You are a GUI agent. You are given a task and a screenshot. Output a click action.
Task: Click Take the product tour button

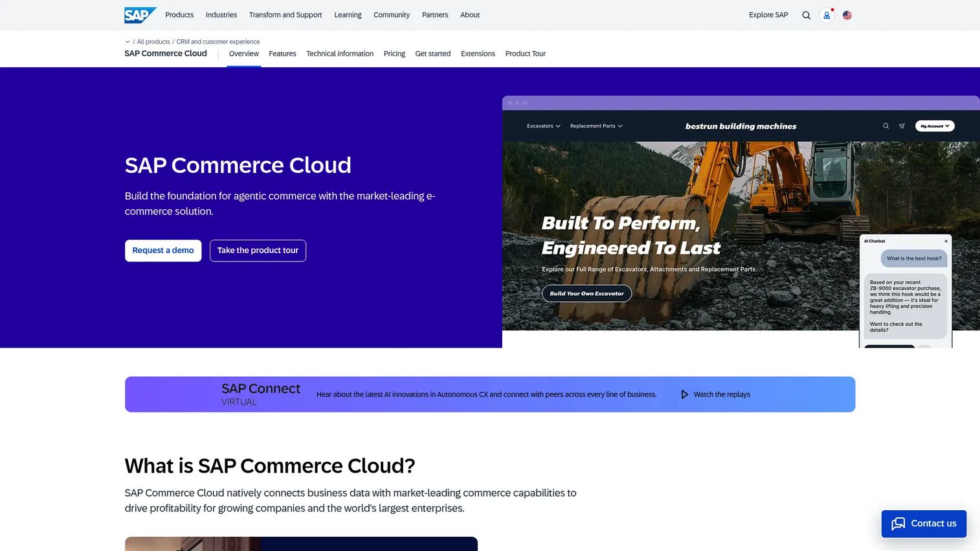point(258,251)
